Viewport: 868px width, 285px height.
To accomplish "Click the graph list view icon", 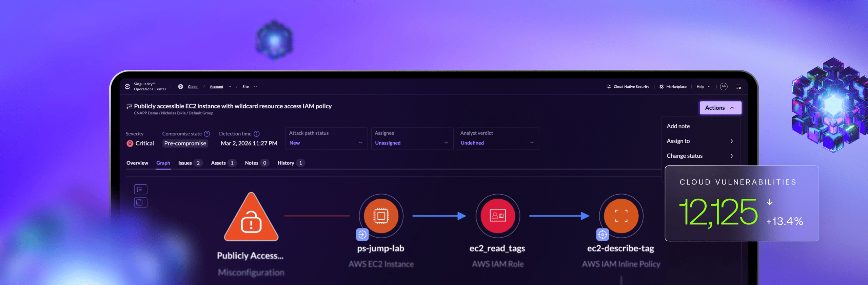I will (x=140, y=189).
